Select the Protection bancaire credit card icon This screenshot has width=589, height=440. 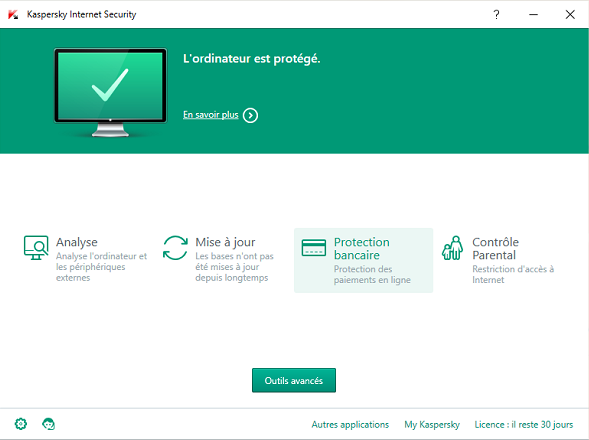tap(314, 248)
